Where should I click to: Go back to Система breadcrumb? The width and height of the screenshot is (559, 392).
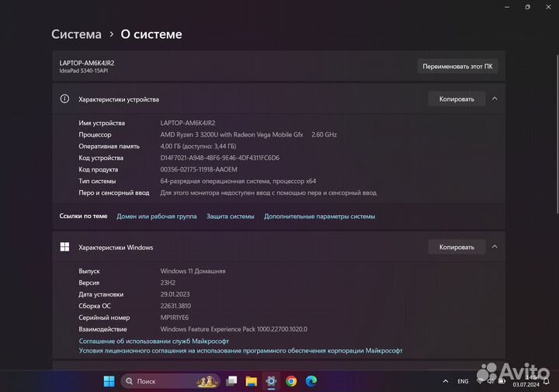coord(76,34)
